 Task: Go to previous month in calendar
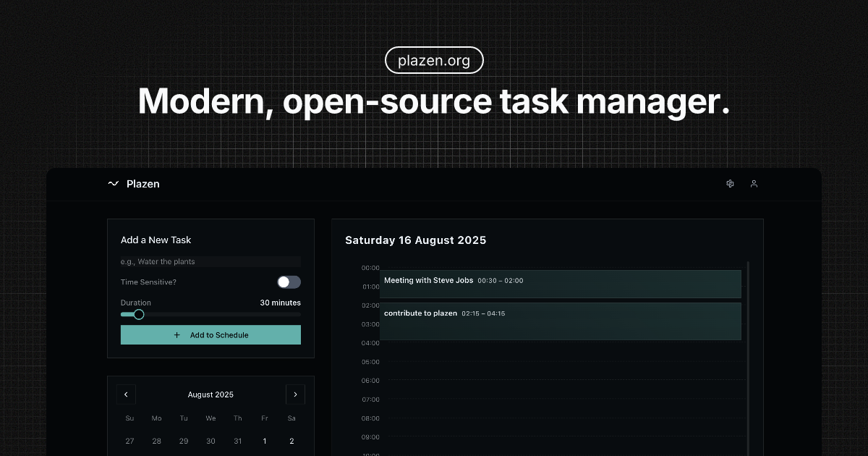(x=126, y=394)
